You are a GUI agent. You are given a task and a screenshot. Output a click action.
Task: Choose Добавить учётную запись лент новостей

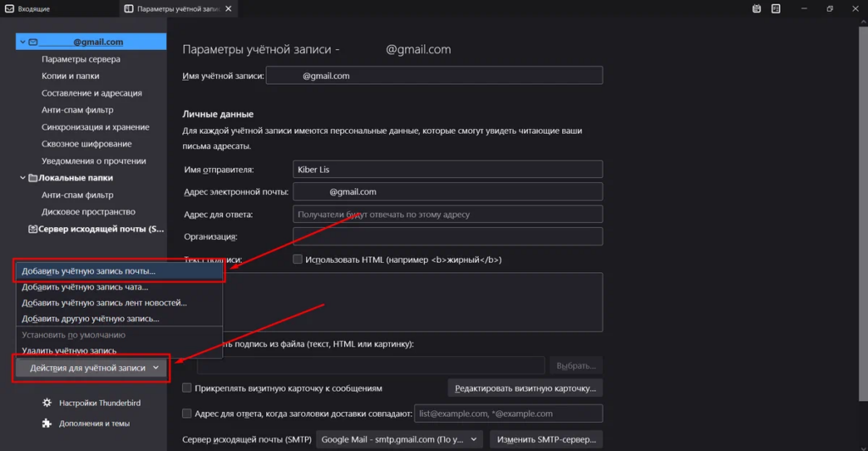pyautogui.click(x=119, y=303)
